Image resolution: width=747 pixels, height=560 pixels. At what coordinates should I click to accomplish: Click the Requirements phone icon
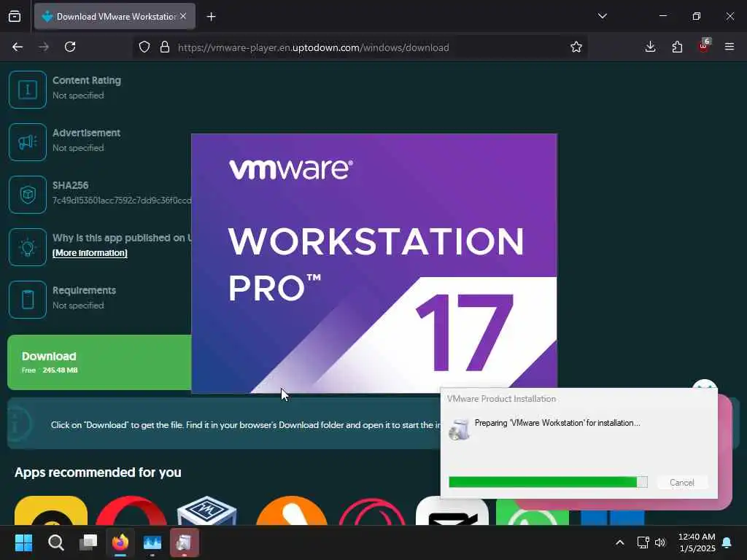28,299
